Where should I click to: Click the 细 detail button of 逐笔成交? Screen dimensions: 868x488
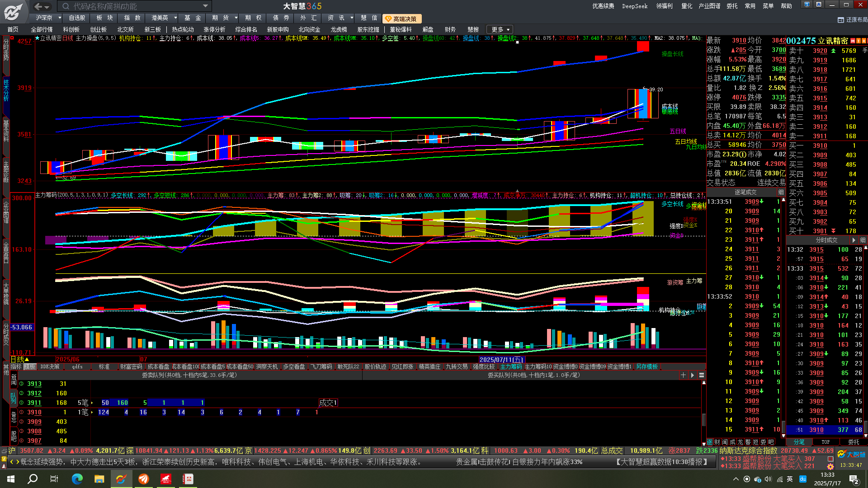coord(781,192)
